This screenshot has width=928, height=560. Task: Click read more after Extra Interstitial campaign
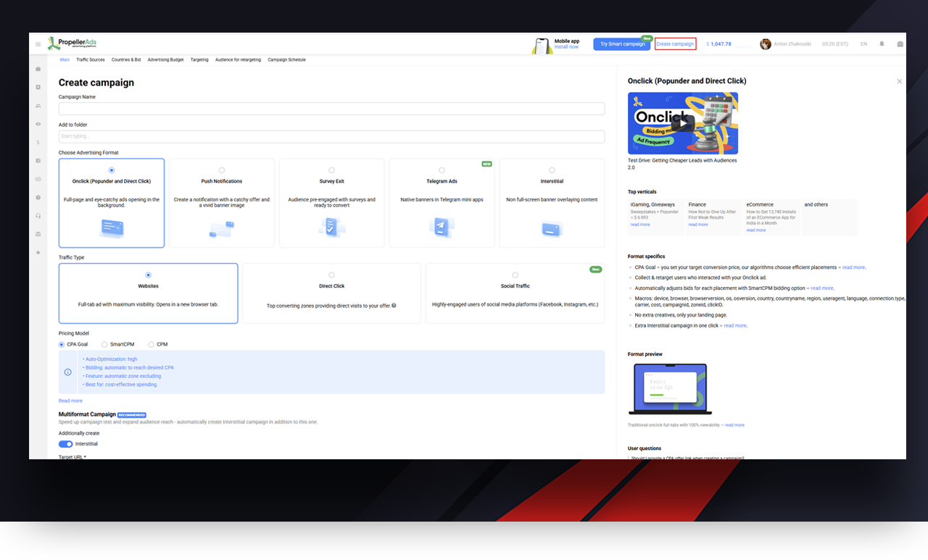point(735,326)
